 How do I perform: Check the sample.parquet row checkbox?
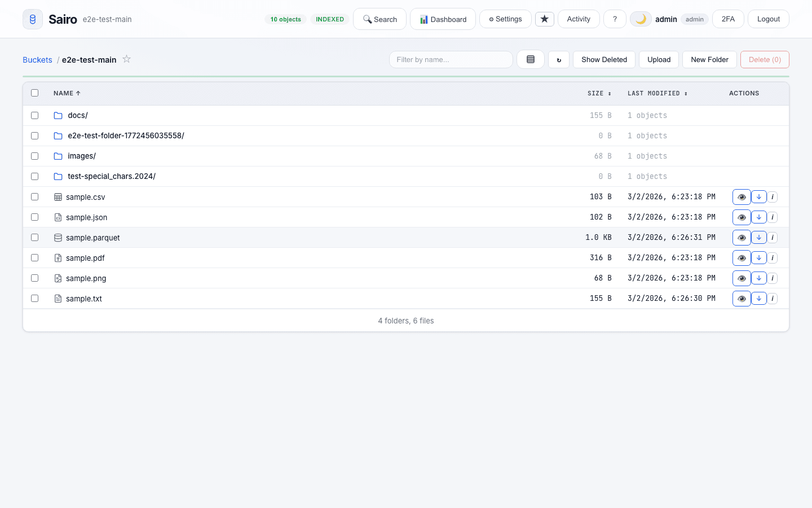35,237
